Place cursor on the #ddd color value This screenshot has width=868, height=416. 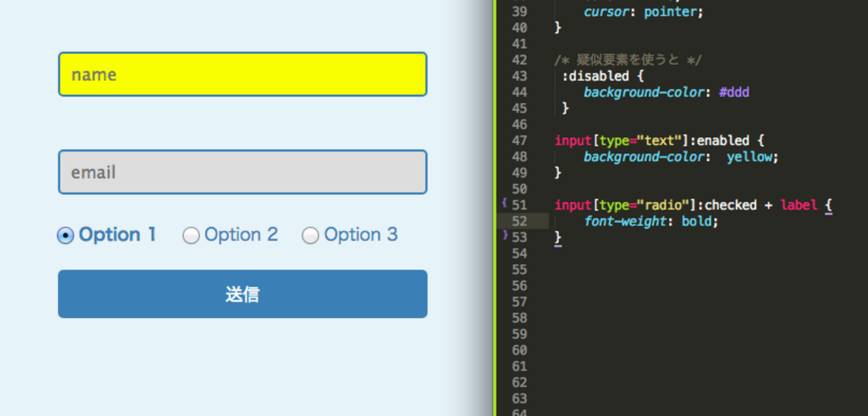[734, 92]
